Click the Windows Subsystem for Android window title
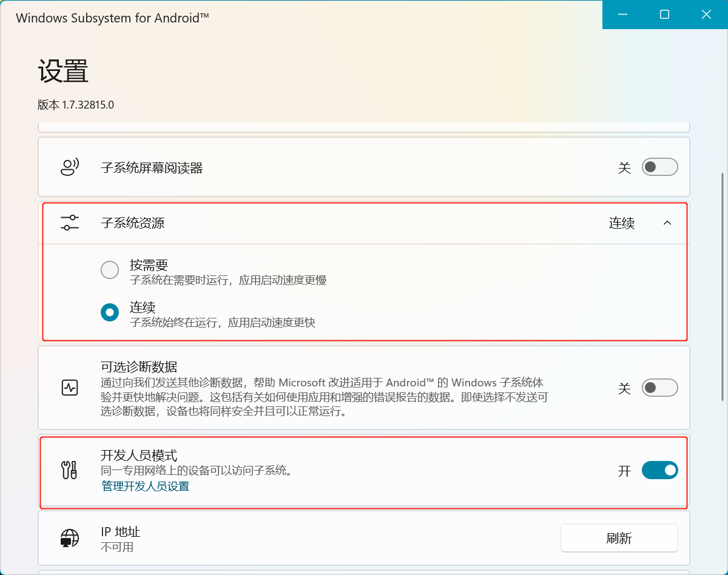Screen dimensions: 728x575 click(x=112, y=18)
